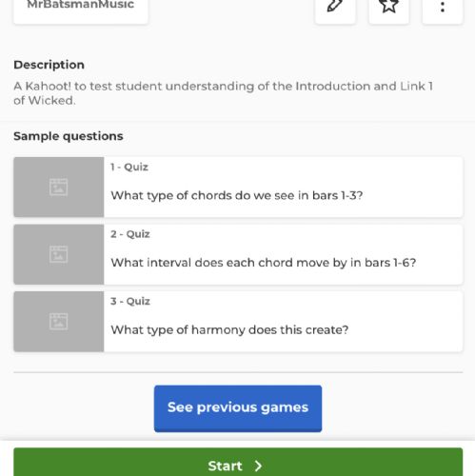This screenshot has height=476, width=475.
Task: Select the gray thumbnail of question 1
Action: [x=59, y=187]
